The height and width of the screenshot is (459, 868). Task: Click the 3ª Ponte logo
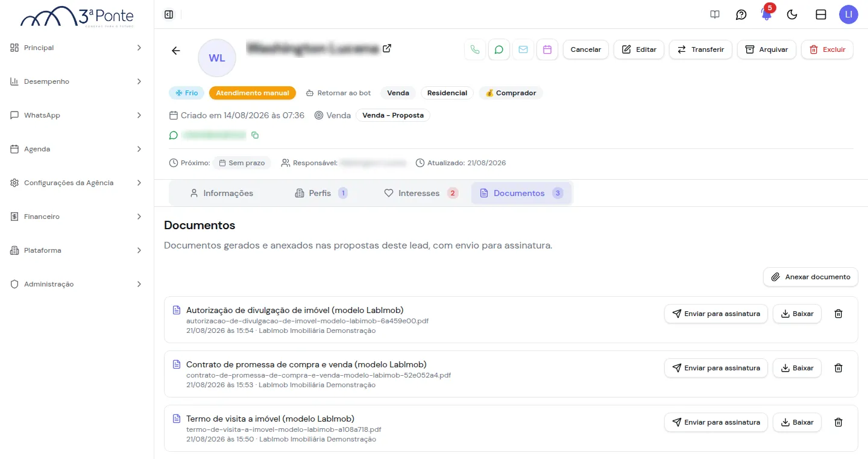click(x=77, y=16)
